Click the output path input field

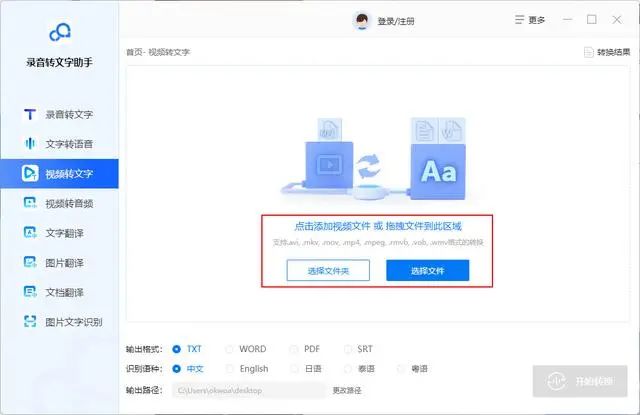[249, 391]
